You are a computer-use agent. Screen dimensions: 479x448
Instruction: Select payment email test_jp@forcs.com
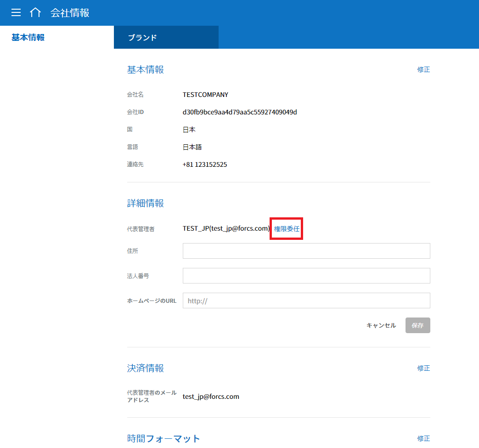tap(211, 397)
